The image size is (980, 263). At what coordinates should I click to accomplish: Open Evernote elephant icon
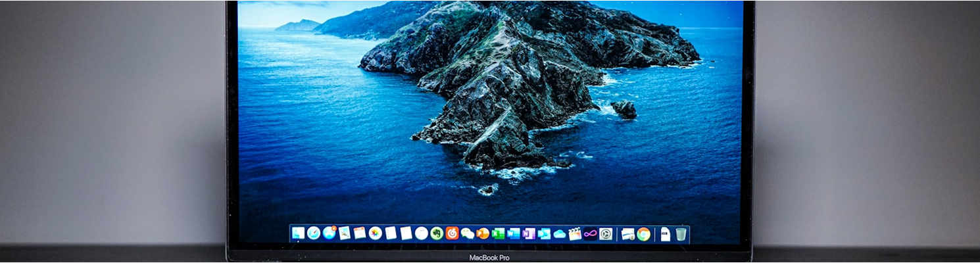(x=437, y=233)
